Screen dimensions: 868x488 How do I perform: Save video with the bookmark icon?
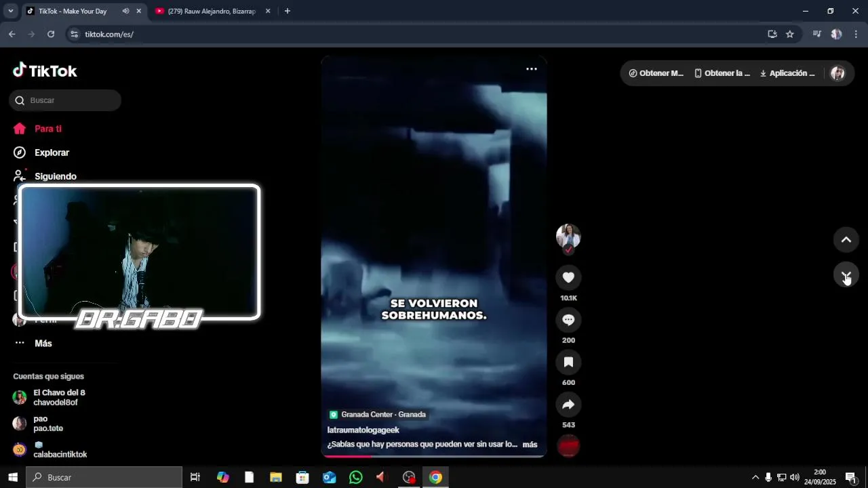(x=568, y=362)
